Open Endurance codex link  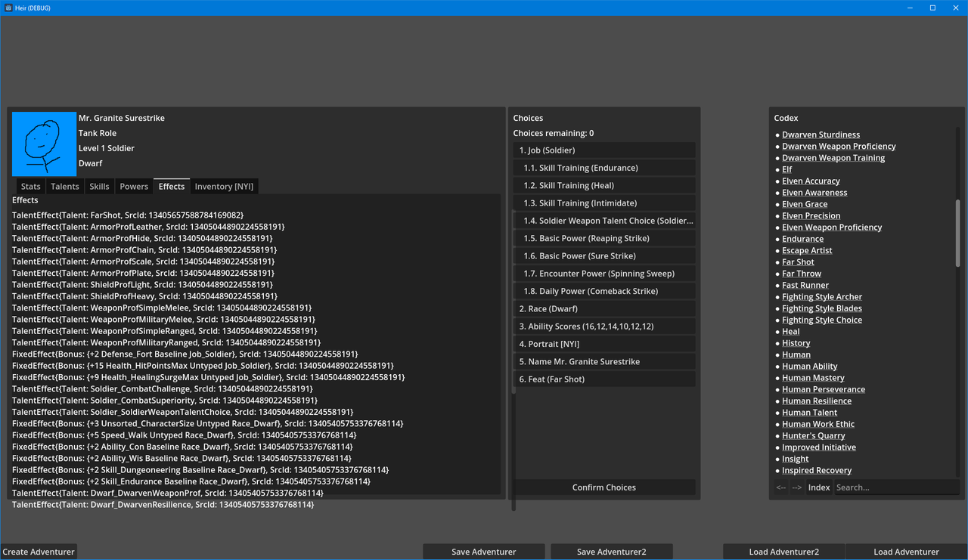803,239
